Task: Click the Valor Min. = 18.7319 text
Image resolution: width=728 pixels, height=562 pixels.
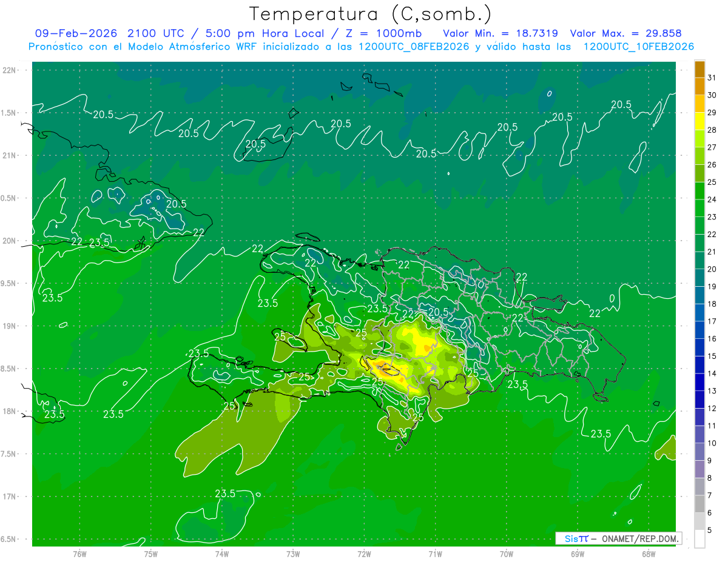Action: [500, 33]
